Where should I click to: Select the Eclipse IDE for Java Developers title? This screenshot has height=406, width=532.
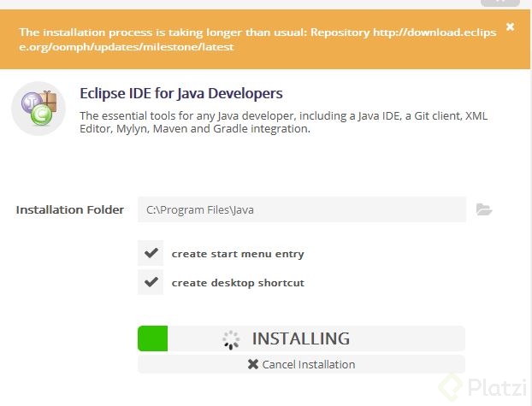click(180, 93)
